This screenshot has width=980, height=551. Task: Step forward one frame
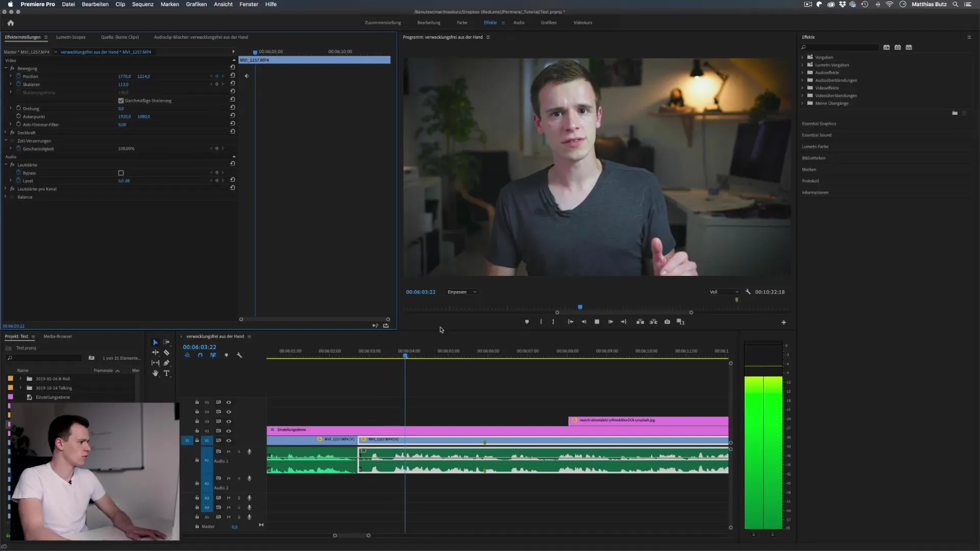point(610,322)
